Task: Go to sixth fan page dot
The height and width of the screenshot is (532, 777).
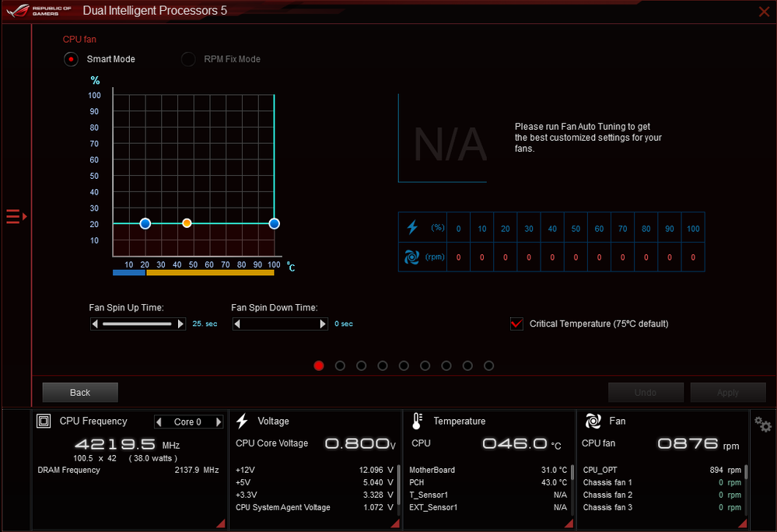Action: (425, 366)
